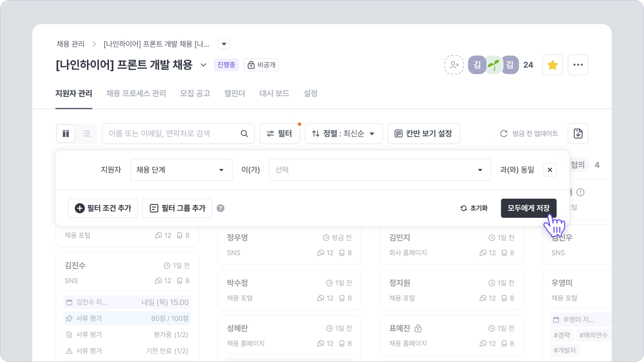Click the lock icon next to 표예진

(418, 328)
